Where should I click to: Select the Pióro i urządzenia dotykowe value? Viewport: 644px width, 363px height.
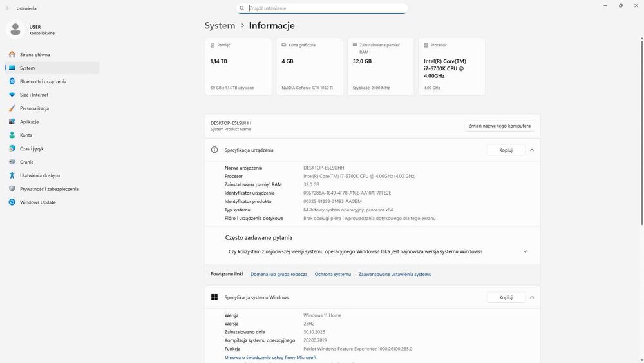pyautogui.click(x=369, y=219)
